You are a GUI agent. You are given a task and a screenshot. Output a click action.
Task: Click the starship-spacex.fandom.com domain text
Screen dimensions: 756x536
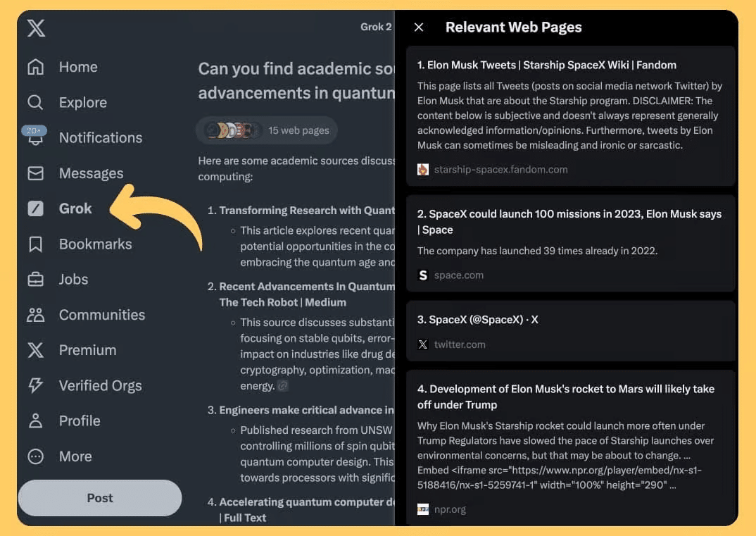click(500, 169)
